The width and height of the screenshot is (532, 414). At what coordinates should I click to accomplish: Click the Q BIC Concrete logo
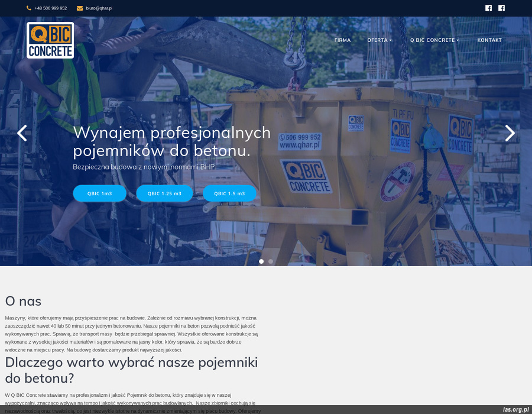(x=50, y=40)
